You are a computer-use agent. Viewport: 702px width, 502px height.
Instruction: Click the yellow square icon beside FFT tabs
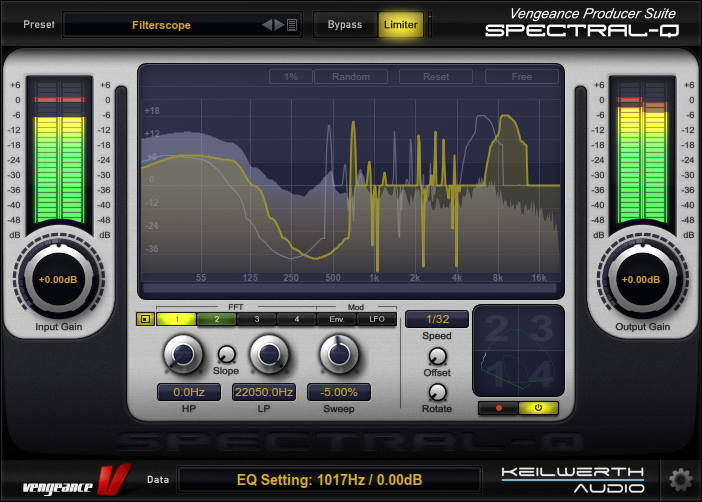144,319
